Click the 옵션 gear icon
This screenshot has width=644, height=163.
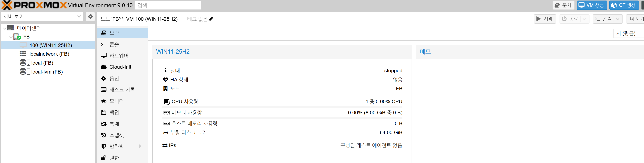(103, 78)
